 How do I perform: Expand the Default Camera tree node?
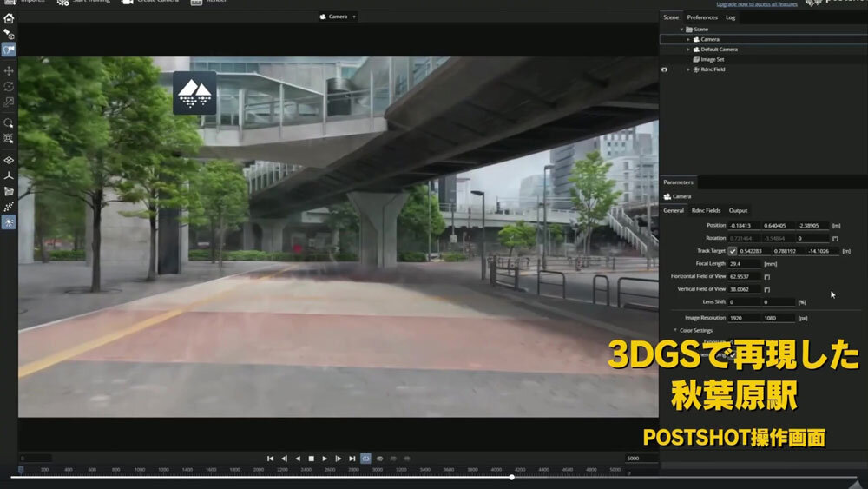(x=688, y=50)
